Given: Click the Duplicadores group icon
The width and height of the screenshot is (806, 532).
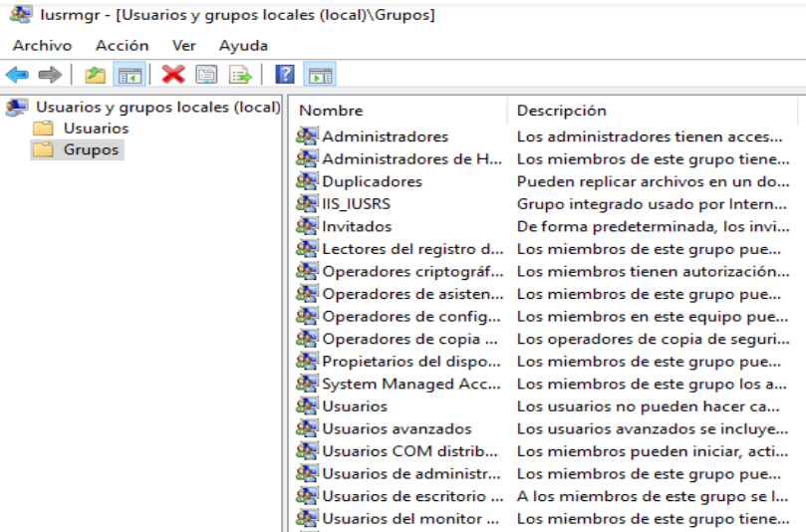Looking at the screenshot, I should (x=307, y=181).
